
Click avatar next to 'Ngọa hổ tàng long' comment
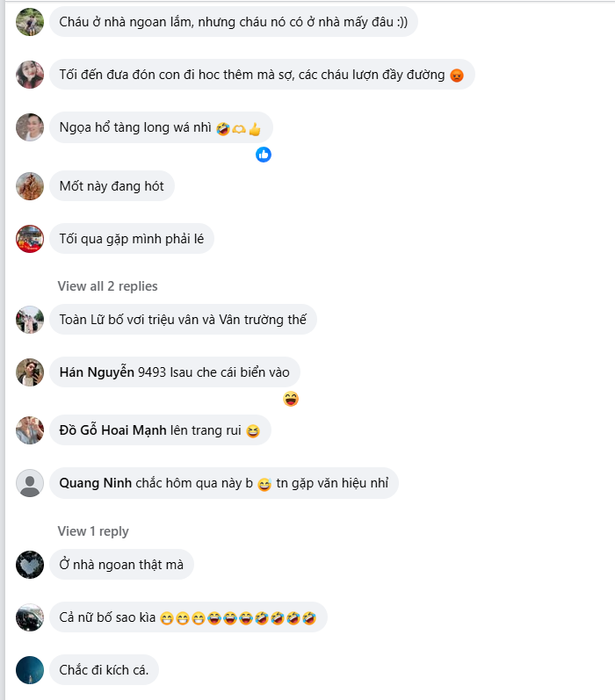point(30,127)
